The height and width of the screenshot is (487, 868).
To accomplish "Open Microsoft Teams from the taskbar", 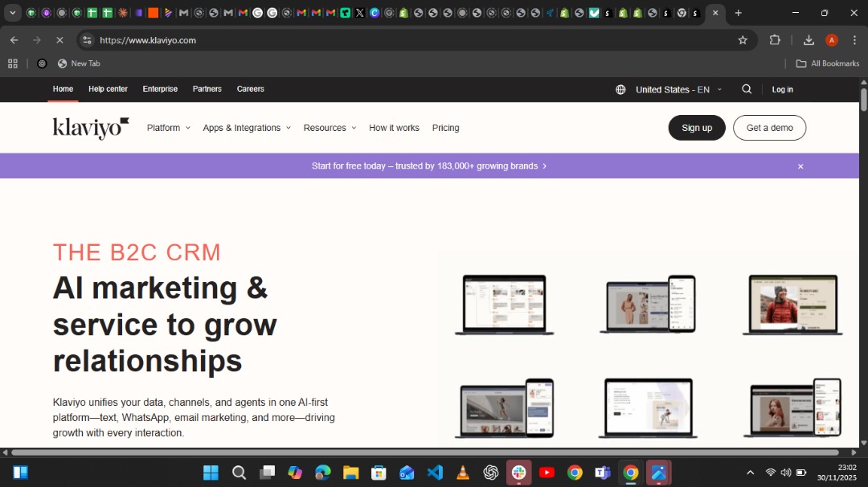I will tap(603, 473).
